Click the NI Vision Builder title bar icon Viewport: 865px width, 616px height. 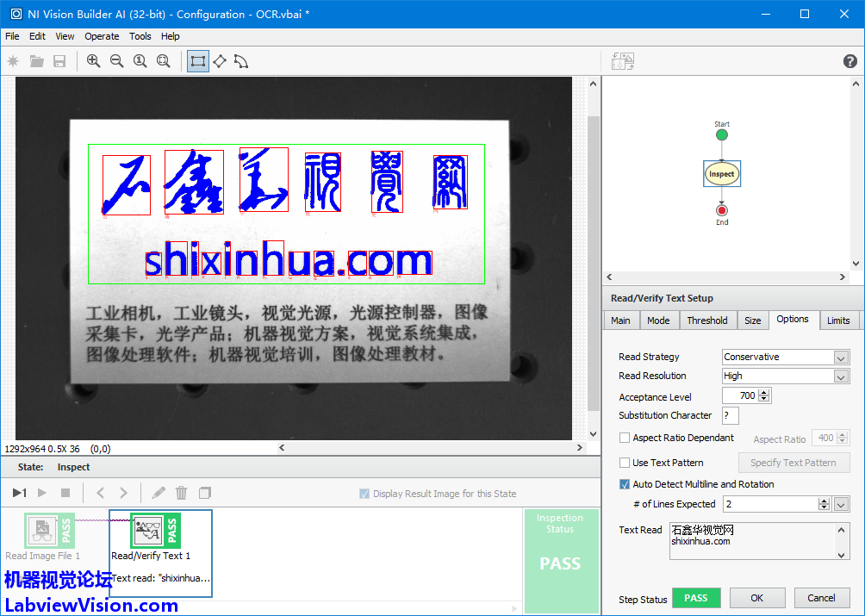pyautogui.click(x=16, y=14)
